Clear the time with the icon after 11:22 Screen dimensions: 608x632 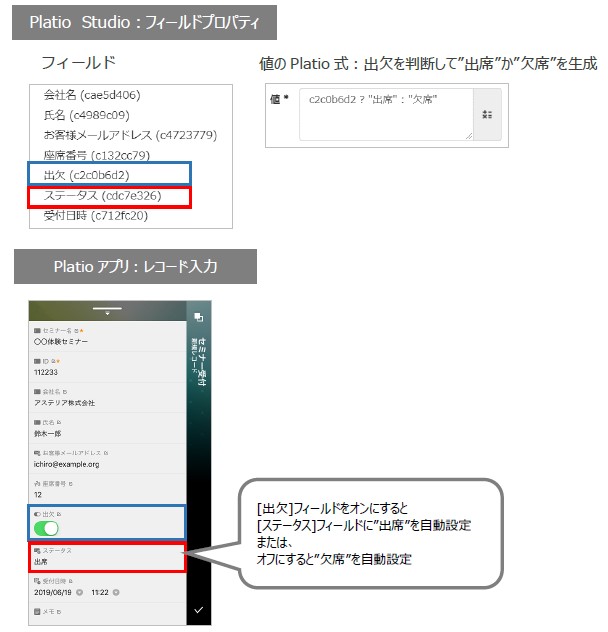click(x=117, y=592)
